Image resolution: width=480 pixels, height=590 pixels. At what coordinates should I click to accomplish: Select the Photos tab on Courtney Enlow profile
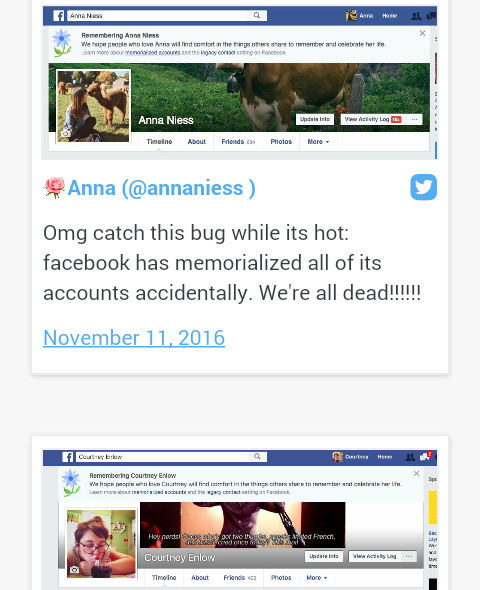[x=281, y=578]
